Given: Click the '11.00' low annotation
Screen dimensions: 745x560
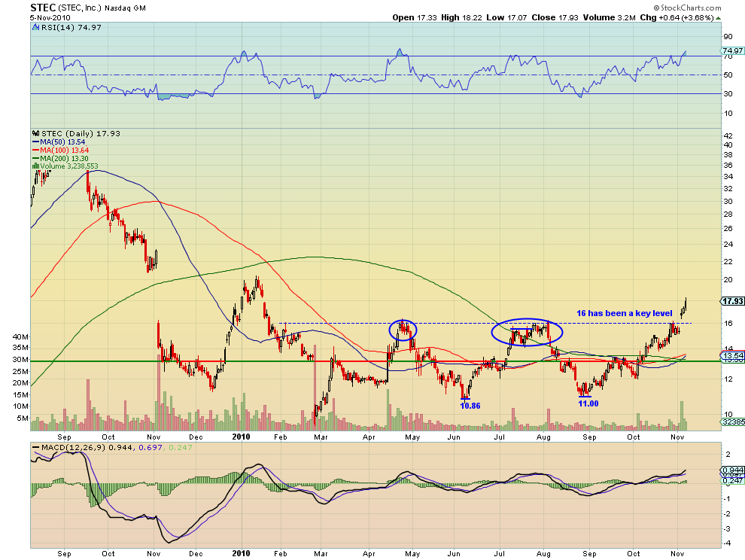Looking at the screenshot, I should tap(588, 403).
